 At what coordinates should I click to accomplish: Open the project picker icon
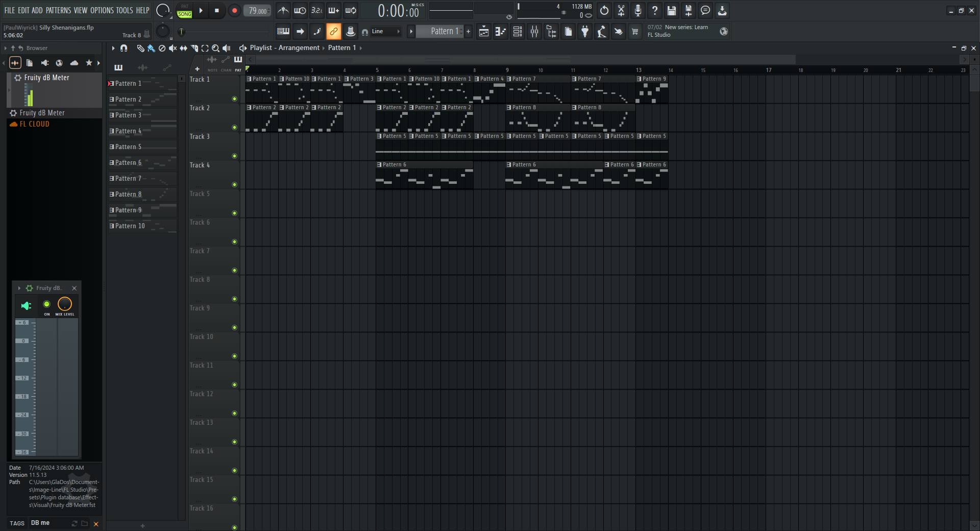tap(568, 32)
